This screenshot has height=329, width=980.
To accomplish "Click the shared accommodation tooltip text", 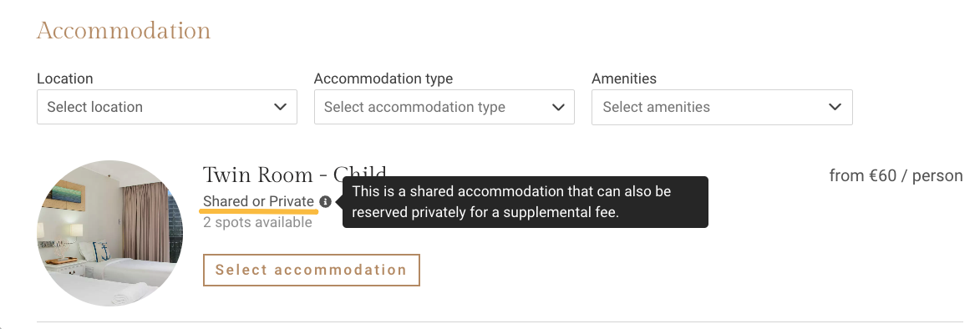I will tap(511, 201).
